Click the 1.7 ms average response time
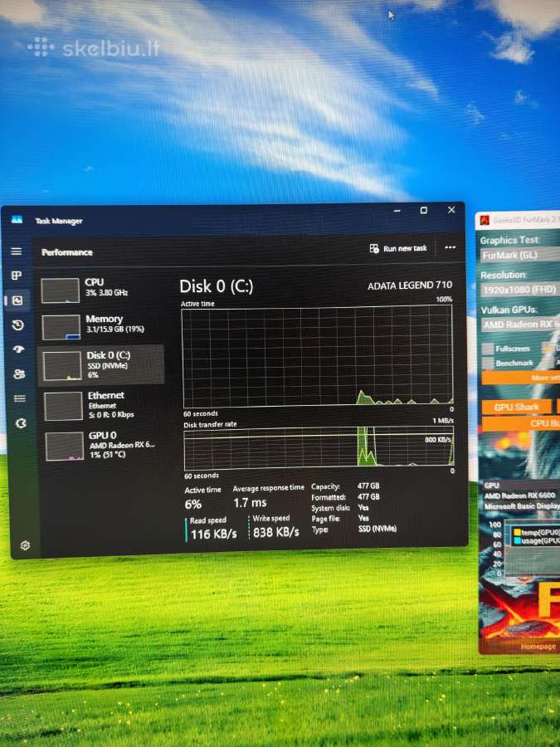 (x=250, y=503)
